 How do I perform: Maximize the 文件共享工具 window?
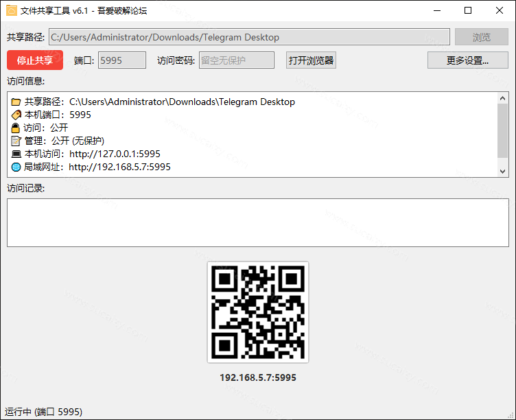pos(468,10)
